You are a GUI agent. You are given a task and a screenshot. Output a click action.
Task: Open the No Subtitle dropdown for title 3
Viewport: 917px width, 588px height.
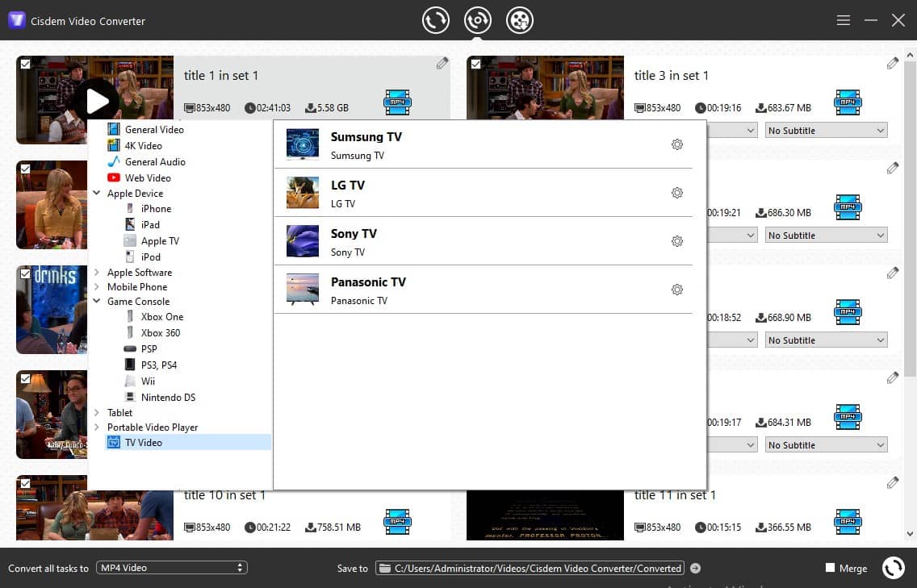click(825, 129)
